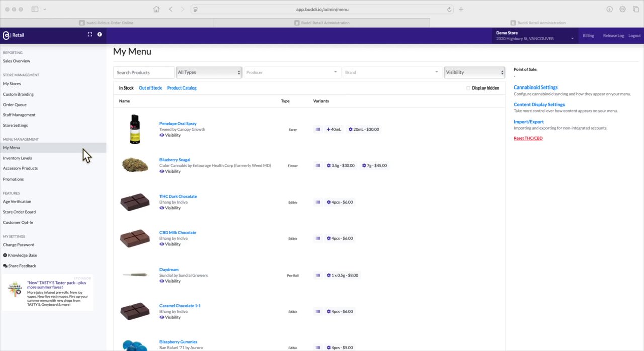Open the Knowledge Base info link

(20, 255)
